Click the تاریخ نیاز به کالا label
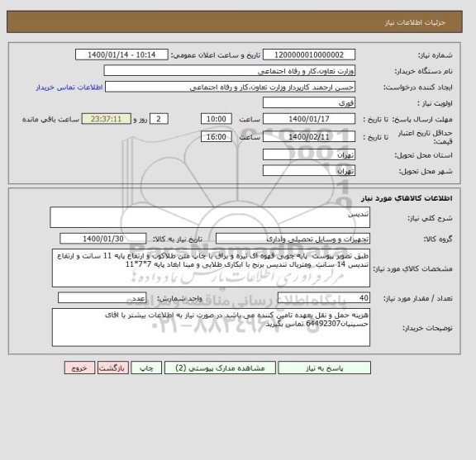476x460 pixels. click(178, 239)
